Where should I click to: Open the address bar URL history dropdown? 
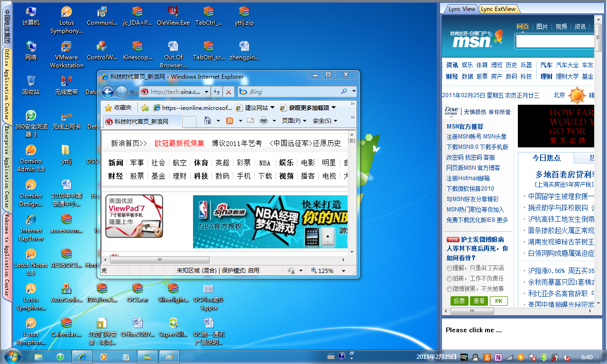[207, 92]
